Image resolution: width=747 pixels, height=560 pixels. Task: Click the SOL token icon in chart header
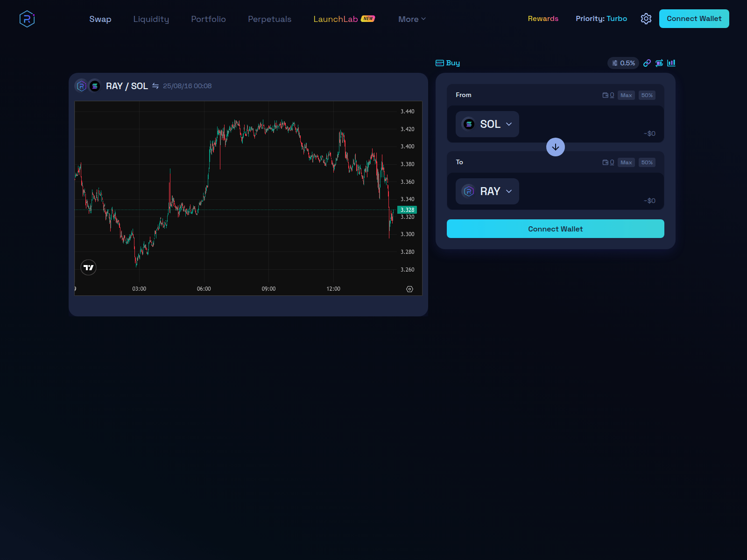pyautogui.click(x=95, y=86)
